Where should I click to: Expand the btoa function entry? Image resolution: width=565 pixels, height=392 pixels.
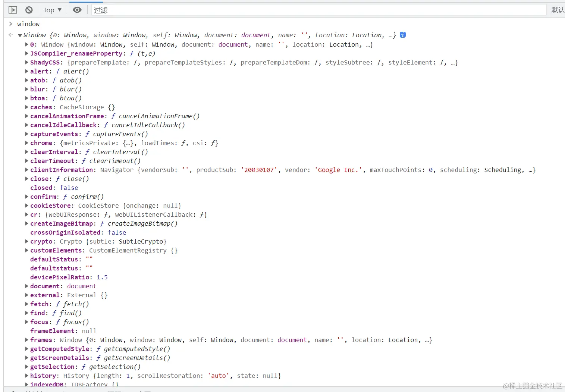pos(27,98)
